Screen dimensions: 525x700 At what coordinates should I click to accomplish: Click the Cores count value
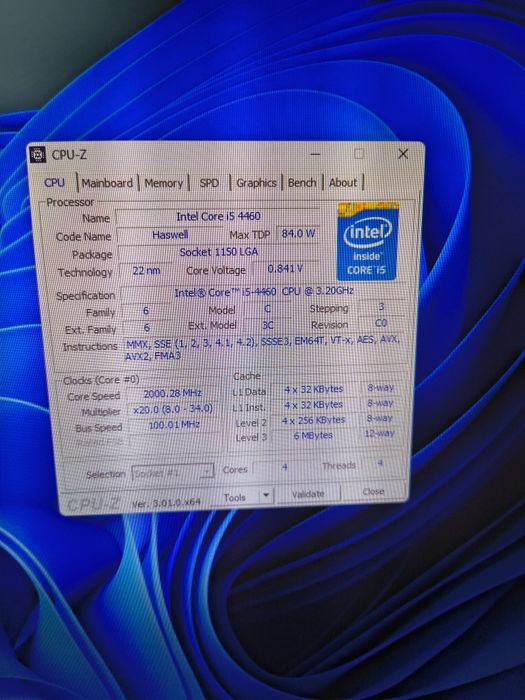pyautogui.click(x=285, y=467)
